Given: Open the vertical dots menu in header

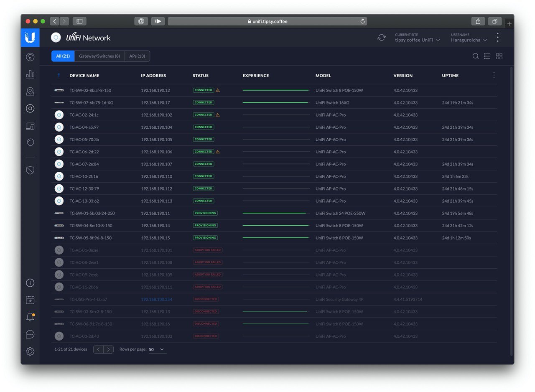Looking at the screenshot, I should (x=497, y=38).
